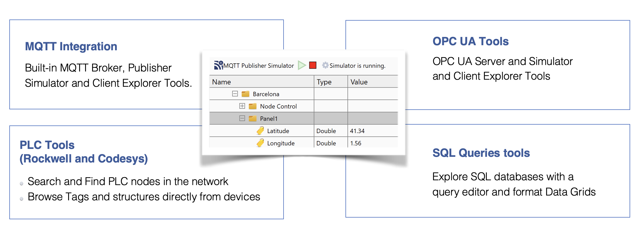Click the Panel1 folder icon
Screen dimensions: 644x230
click(252, 118)
